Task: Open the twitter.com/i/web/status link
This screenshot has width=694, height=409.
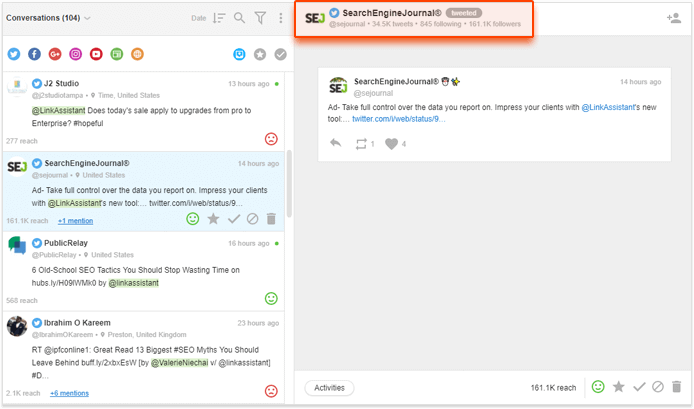Action: 399,119
